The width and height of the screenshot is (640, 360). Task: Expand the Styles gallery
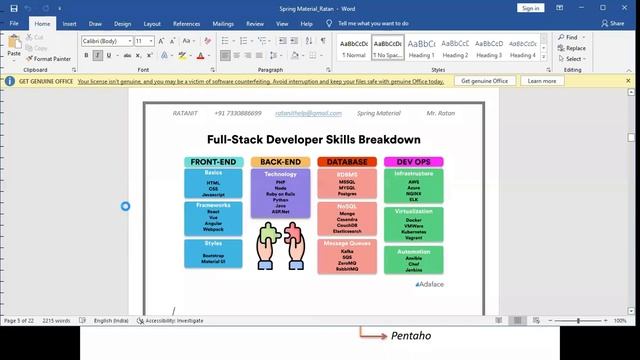(544, 57)
